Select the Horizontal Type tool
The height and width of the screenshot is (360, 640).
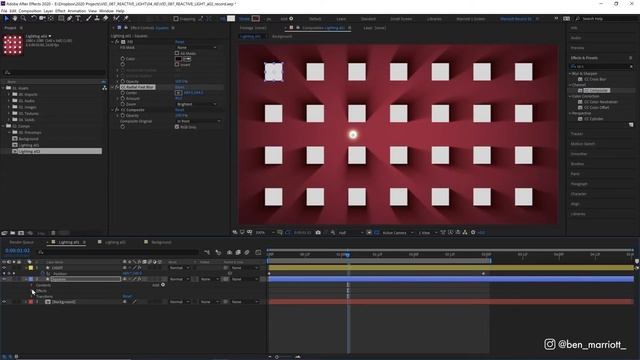tap(78, 18)
